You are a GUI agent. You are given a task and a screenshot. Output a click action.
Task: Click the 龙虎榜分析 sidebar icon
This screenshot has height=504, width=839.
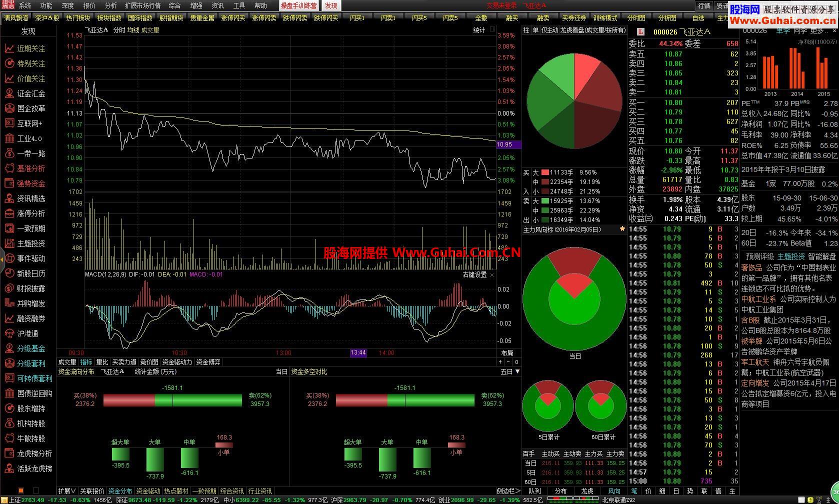9,453
